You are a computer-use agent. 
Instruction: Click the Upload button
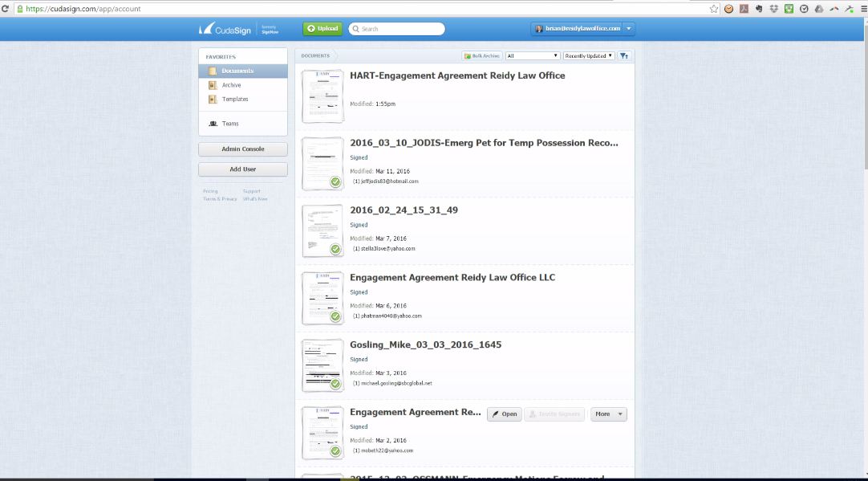[322, 29]
